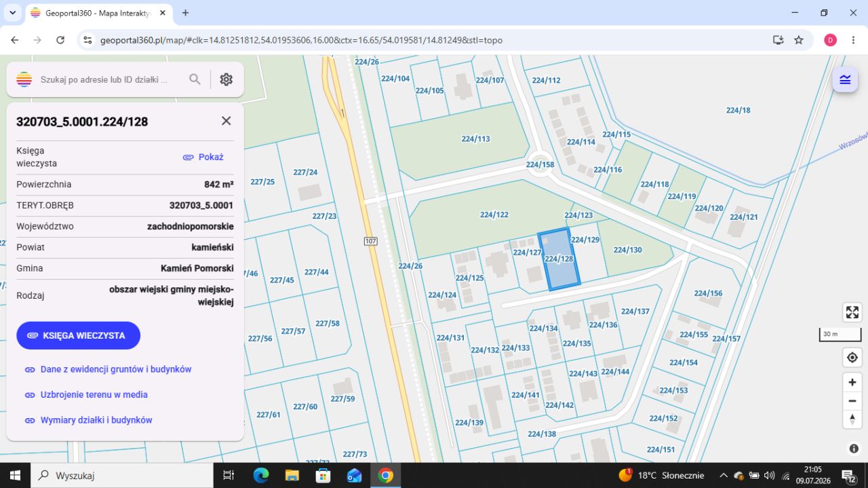Click Chrome icon in taskbar

(x=386, y=475)
